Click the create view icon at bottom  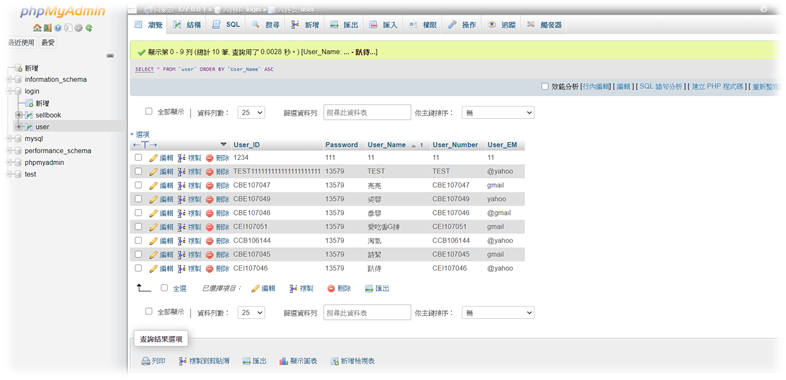point(335,361)
